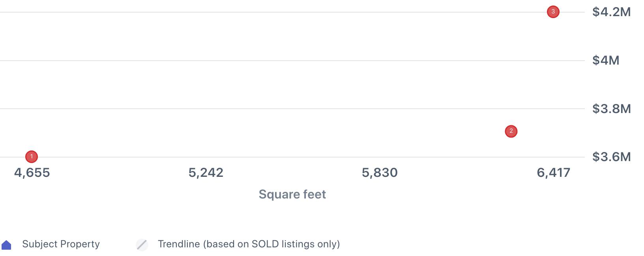Click the 5,830 square feet tick label
This screenshot has height=256, width=644.
click(x=380, y=173)
